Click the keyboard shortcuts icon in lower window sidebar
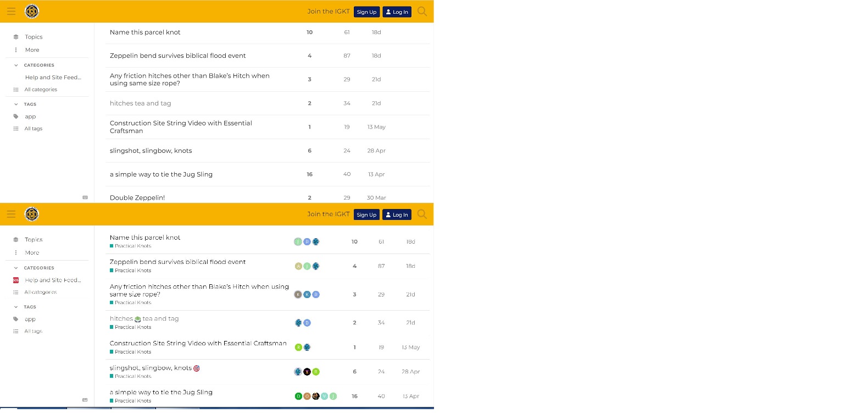868x413 pixels. (x=85, y=400)
